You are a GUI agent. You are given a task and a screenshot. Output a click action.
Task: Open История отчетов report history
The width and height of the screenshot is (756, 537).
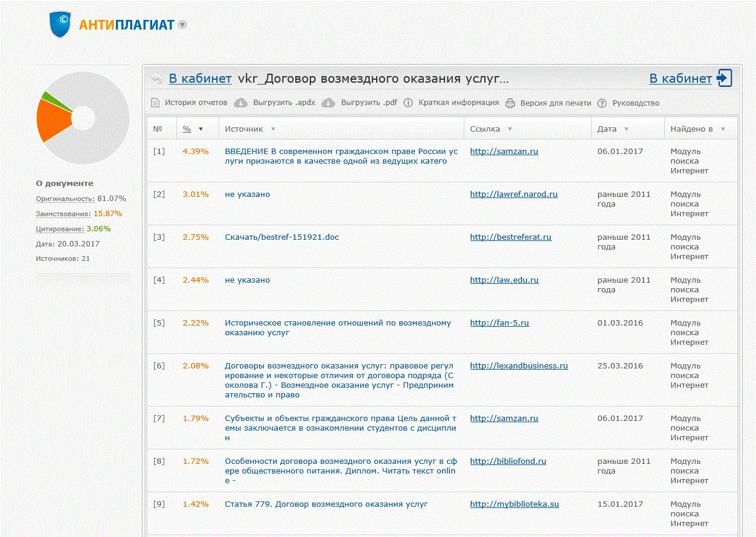click(196, 103)
